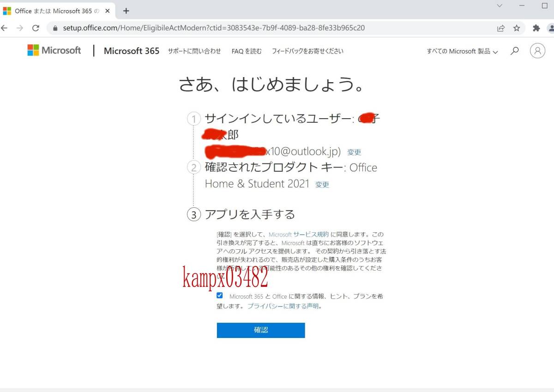Screen dimensions: 554x392
Task: Click 変更 next to the outlook.jp account
Action: coord(354,152)
